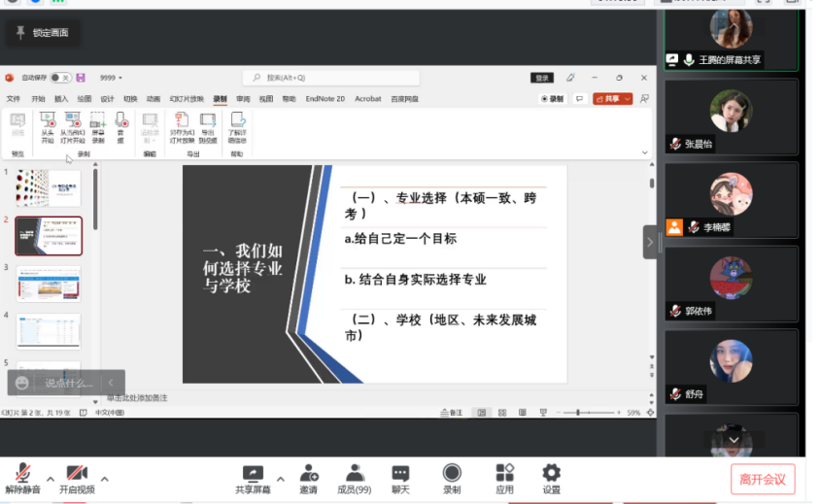
Task: Toggle the 自动保存 autosave switch
Action: point(59,78)
